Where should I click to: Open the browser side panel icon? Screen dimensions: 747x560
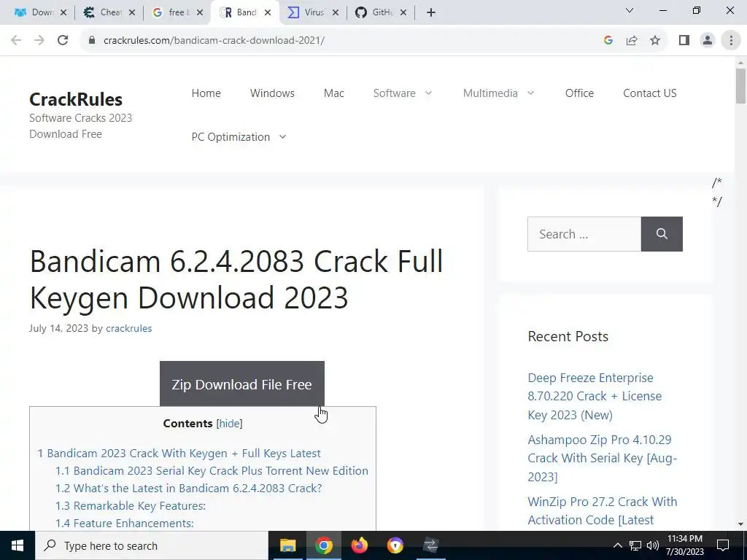tap(684, 41)
